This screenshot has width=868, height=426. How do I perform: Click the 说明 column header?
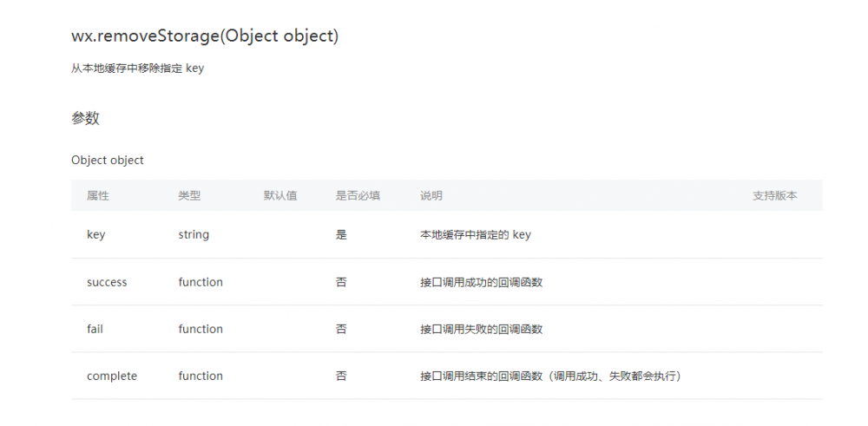(431, 196)
